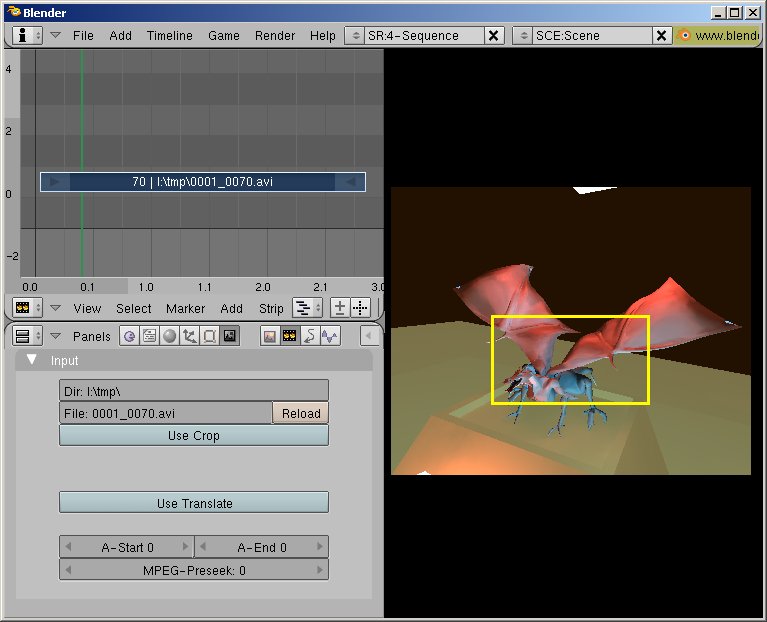Open the sequencer display mode dropdown

coord(307,308)
